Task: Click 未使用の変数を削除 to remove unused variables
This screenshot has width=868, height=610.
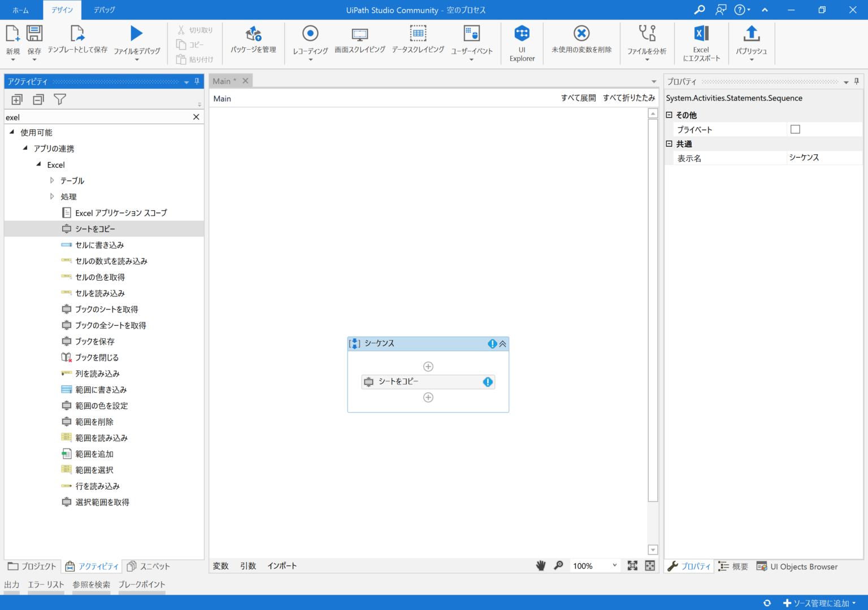Action: coord(581,42)
